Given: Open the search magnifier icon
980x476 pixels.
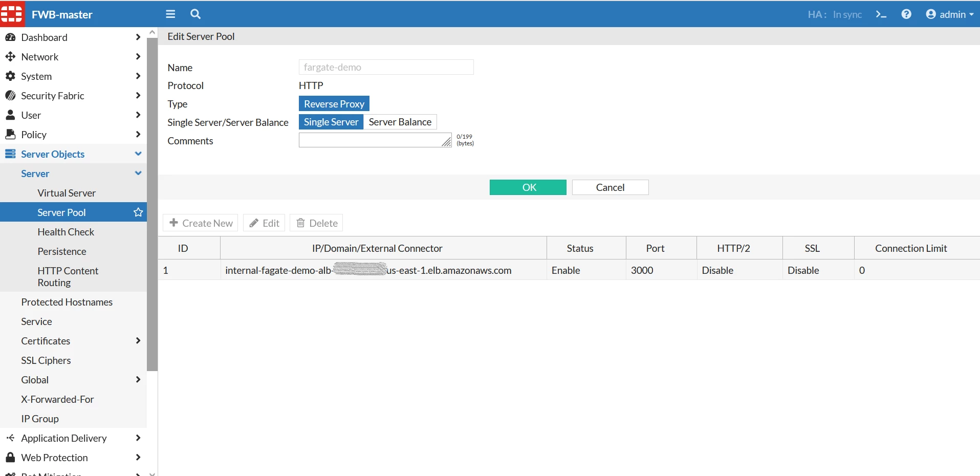Looking at the screenshot, I should pyautogui.click(x=195, y=14).
